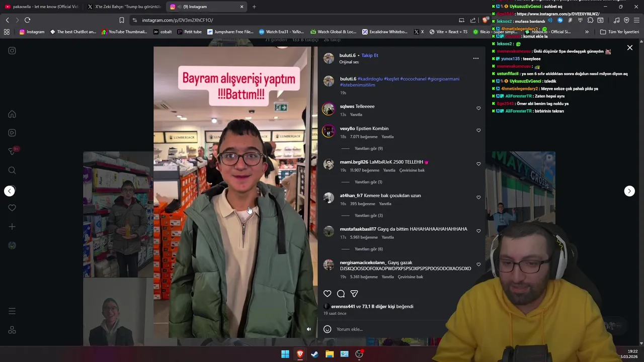Open Brave main menu hamburger

[x=636, y=20]
